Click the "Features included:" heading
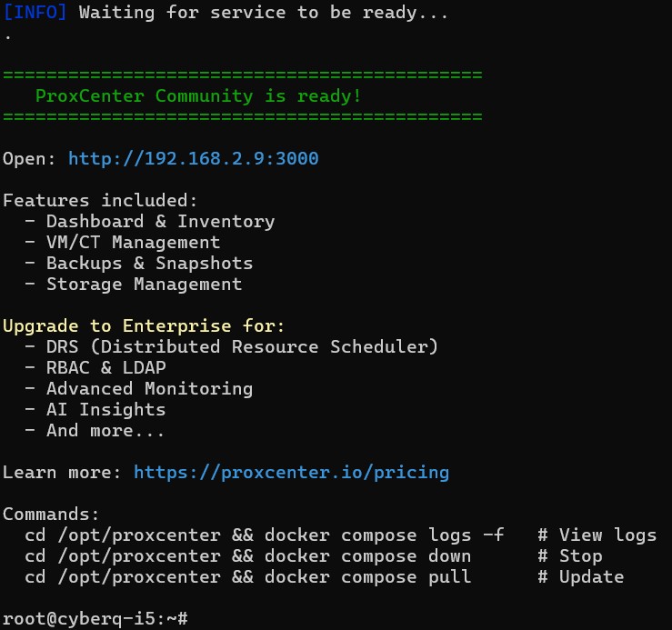 [x=100, y=201]
